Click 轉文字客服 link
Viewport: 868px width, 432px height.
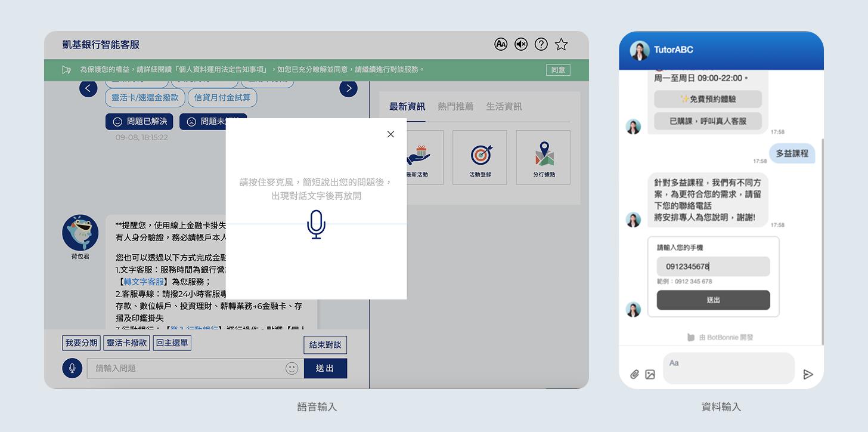click(x=144, y=282)
